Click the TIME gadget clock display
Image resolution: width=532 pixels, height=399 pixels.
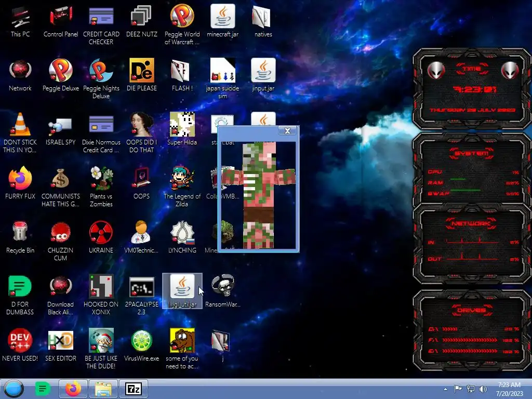pos(475,89)
